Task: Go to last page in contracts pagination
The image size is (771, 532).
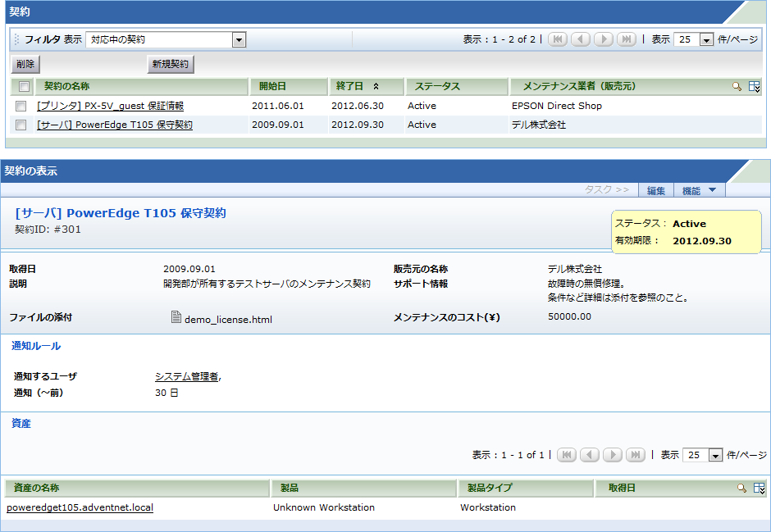Action: (627, 39)
